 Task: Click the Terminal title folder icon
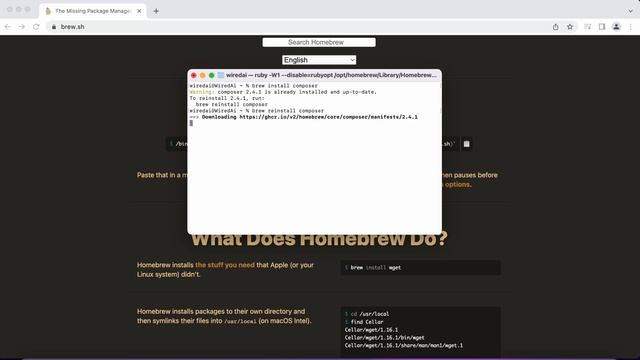220,76
